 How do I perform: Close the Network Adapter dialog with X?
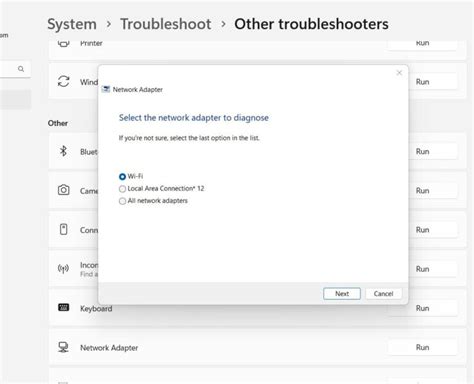point(399,73)
